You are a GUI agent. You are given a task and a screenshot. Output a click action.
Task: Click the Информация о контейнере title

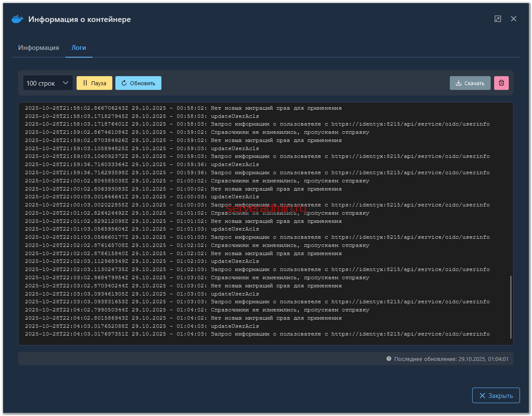point(80,19)
